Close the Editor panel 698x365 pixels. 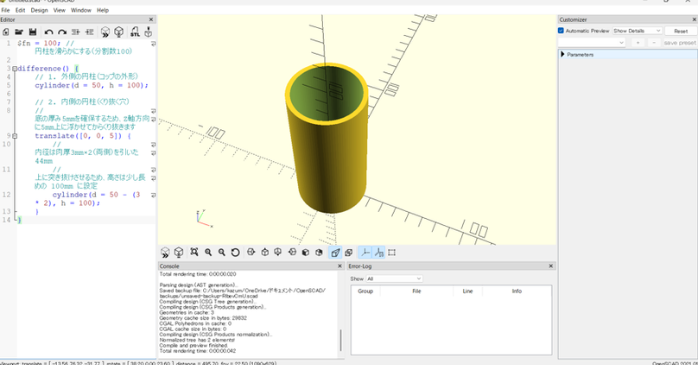151,20
